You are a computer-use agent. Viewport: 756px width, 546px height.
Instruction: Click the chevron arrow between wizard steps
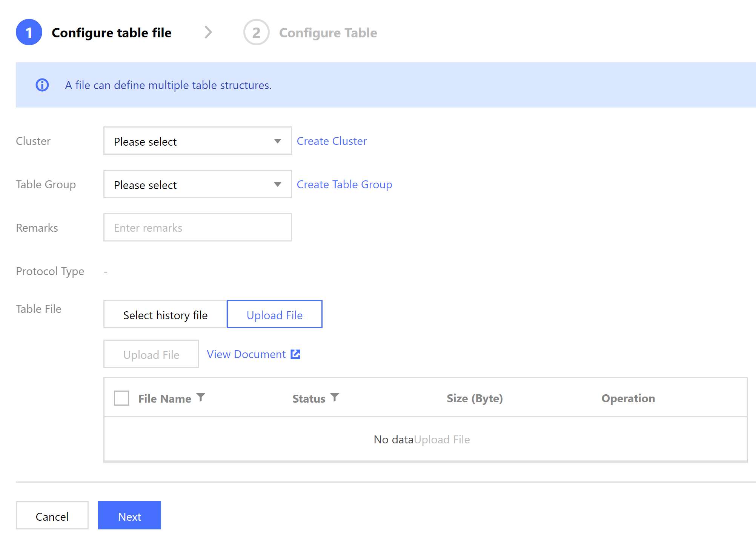[208, 32]
